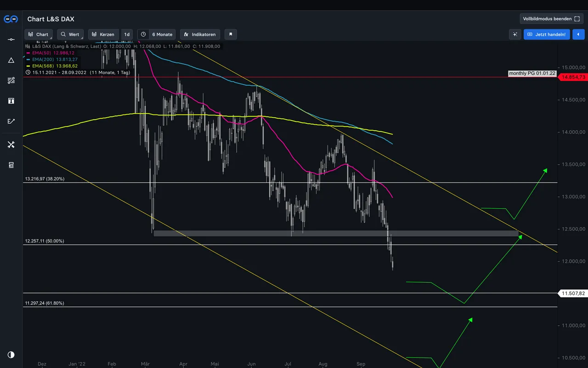Click the clock icon beside 6 Monate

(143, 34)
